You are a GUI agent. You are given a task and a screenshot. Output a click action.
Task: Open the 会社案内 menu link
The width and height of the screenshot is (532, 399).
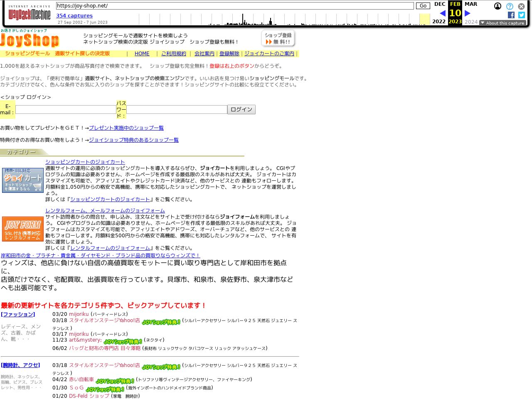(x=204, y=54)
